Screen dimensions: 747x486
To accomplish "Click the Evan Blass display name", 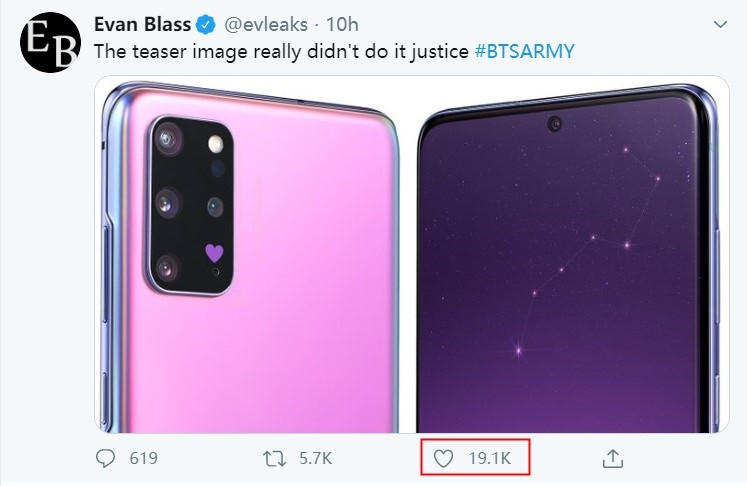I will tap(143, 24).
